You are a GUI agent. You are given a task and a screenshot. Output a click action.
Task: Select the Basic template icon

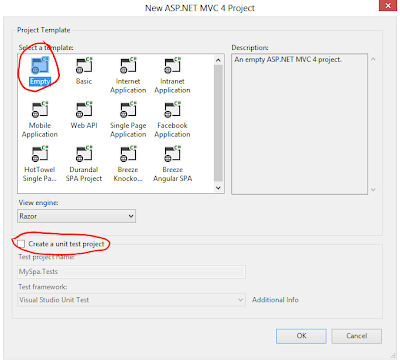coord(84,65)
